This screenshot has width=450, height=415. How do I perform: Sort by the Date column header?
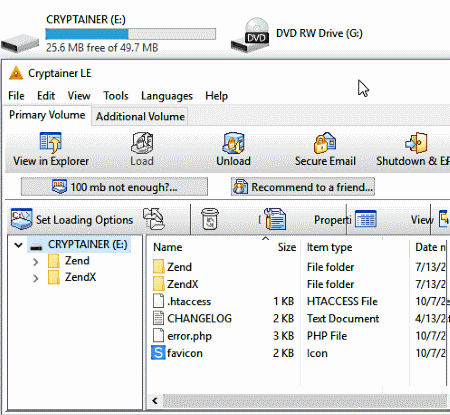tap(430, 247)
